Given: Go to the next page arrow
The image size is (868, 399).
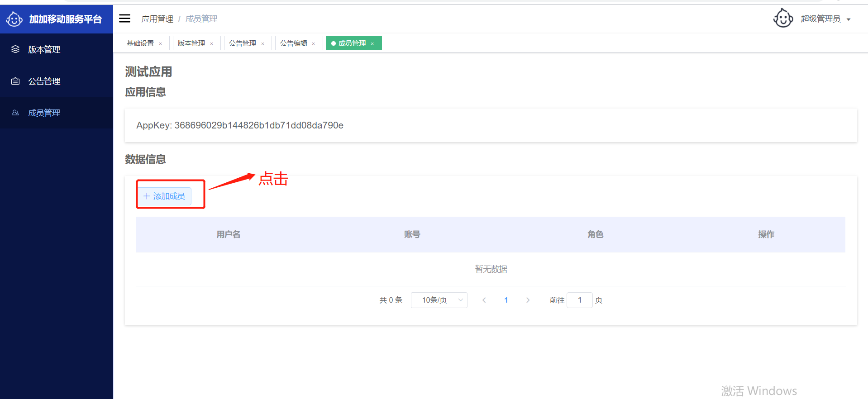Looking at the screenshot, I should click(x=528, y=300).
